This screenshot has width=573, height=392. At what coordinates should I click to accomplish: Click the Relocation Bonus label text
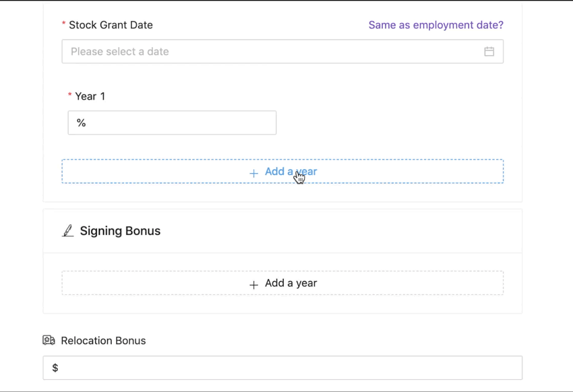pyautogui.click(x=103, y=341)
